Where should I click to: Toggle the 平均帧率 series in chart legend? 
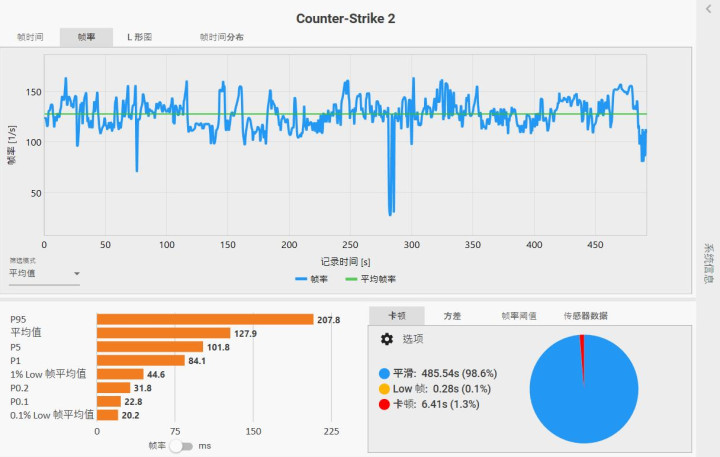371,279
